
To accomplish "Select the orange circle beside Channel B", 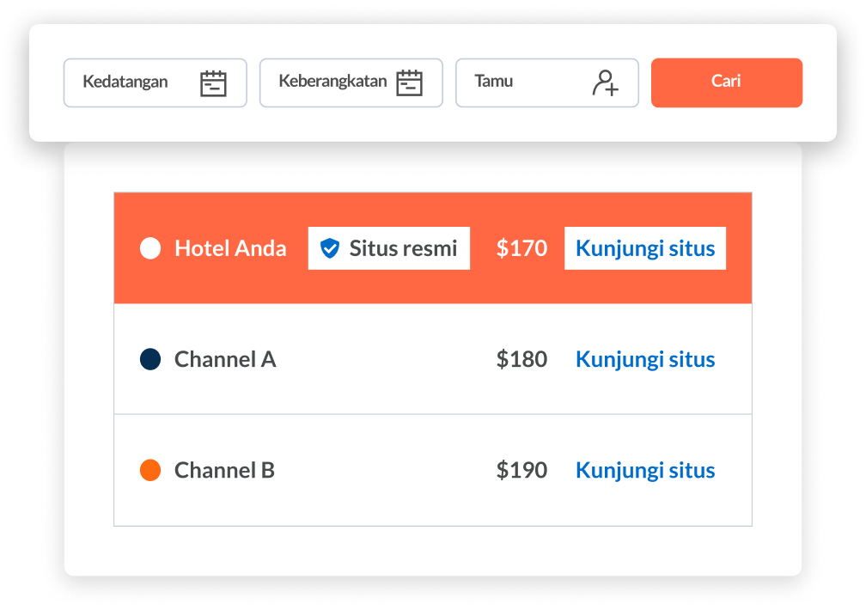I will tap(150, 470).
